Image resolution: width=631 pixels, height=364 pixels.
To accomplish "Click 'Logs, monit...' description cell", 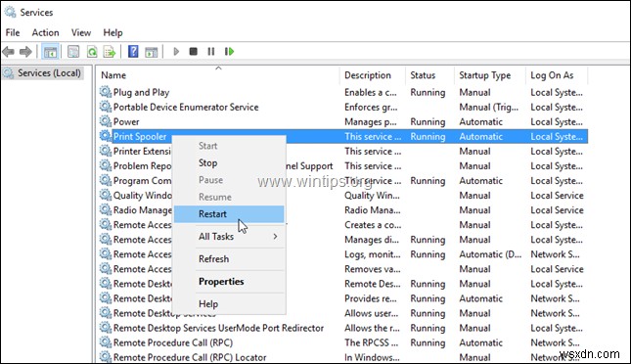I will coord(373,254).
